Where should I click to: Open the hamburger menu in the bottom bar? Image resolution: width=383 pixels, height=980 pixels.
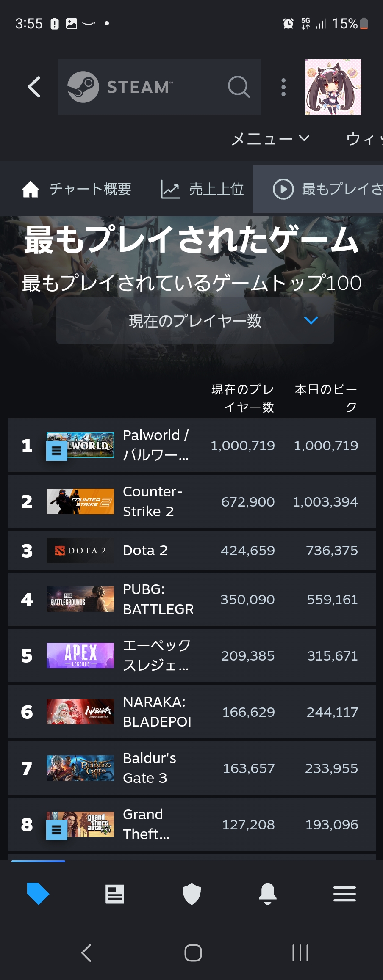[344, 894]
